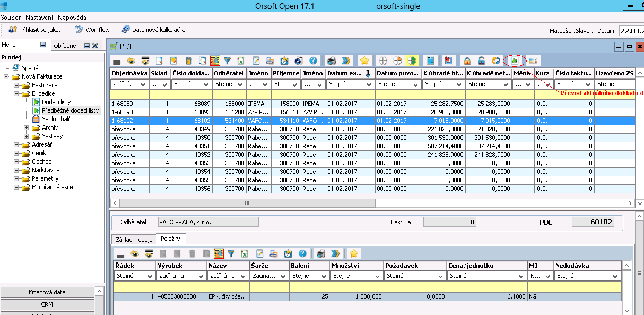Image resolution: width=644 pixels, height=315 pixels.
Task: Open filter dropdown under Číslo dokladu column
Action: coord(206,84)
